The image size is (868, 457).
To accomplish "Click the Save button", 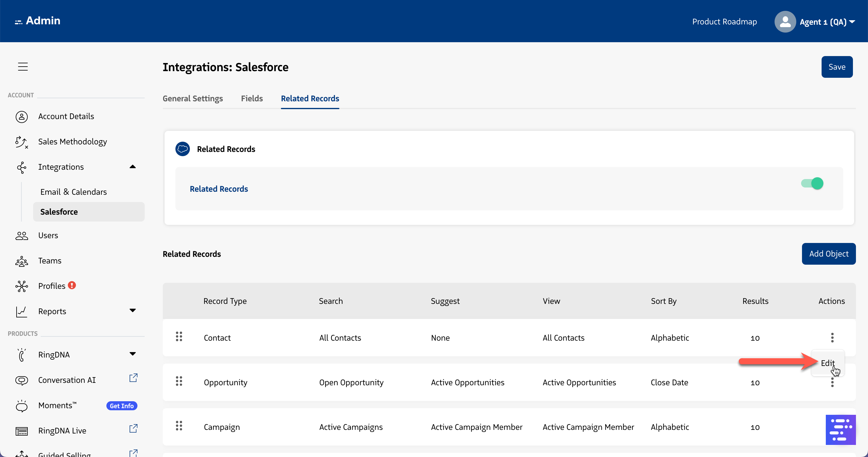I will tap(837, 67).
